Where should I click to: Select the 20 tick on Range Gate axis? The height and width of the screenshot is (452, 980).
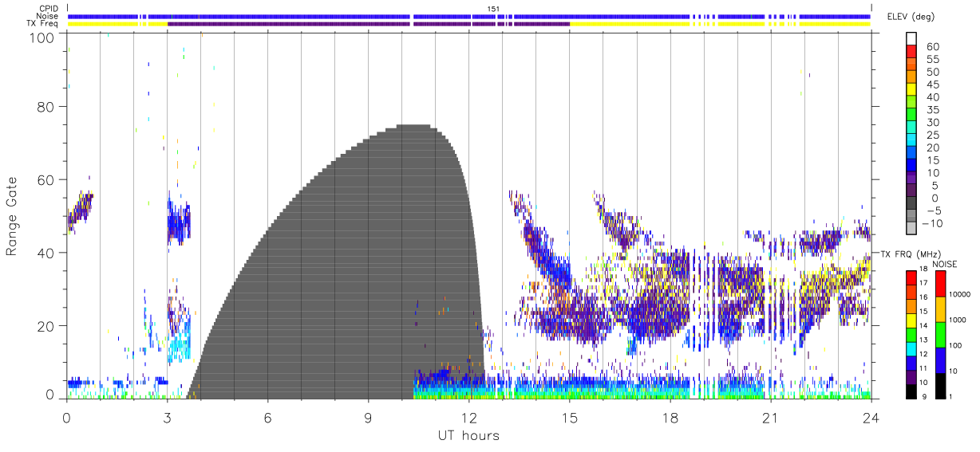(46, 325)
